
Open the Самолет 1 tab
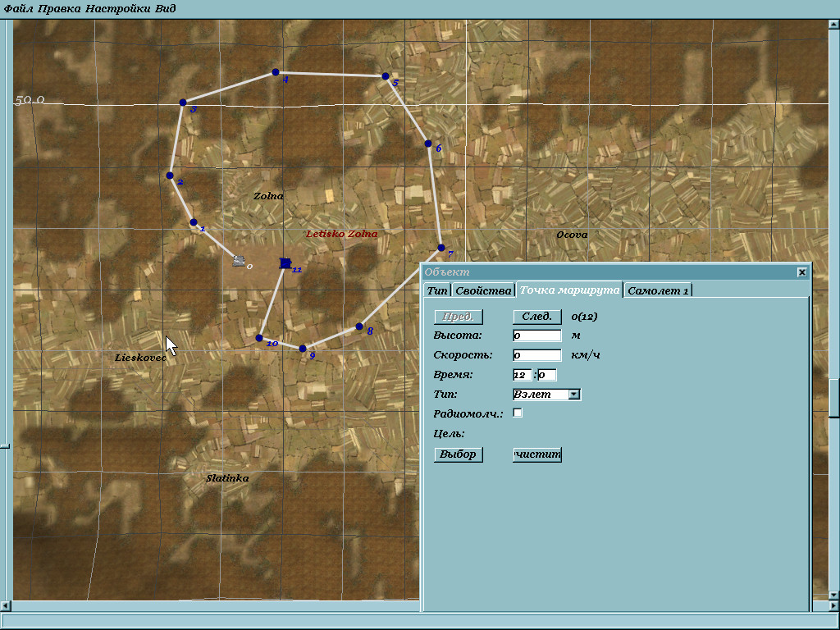(x=658, y=290)
